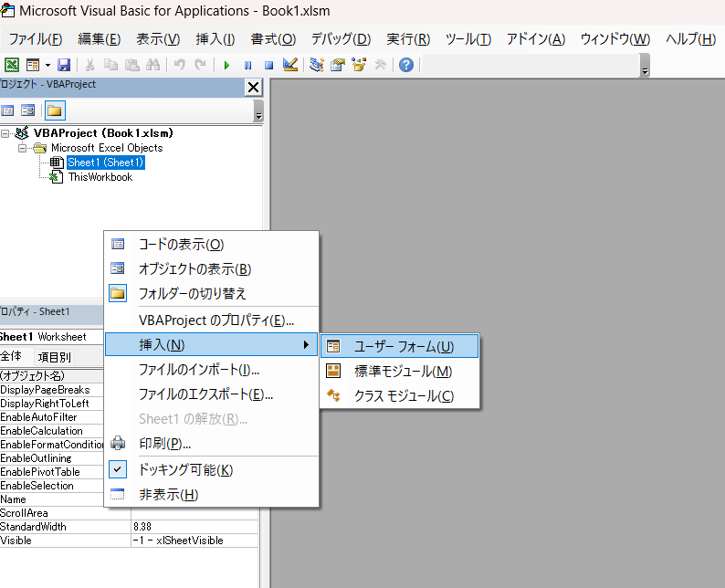
Task: Open the Object Browser toolbar icon
Action: (x=358, y=65)
